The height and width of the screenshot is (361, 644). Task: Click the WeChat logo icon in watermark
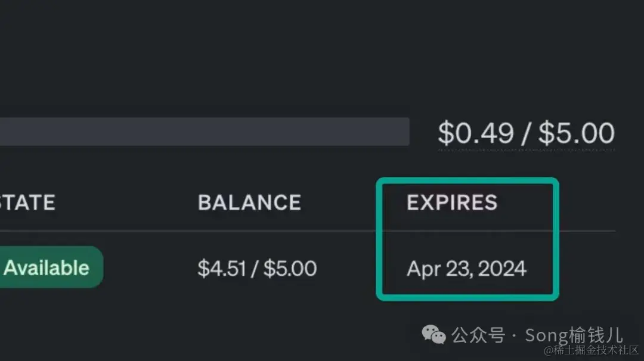434,335
